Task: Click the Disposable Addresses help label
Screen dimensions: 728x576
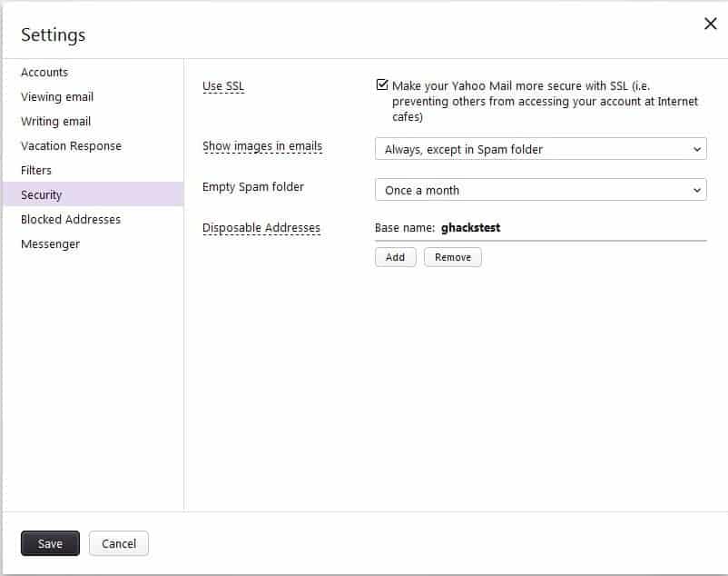Action: pyautogui.click(x=261, y=228)
